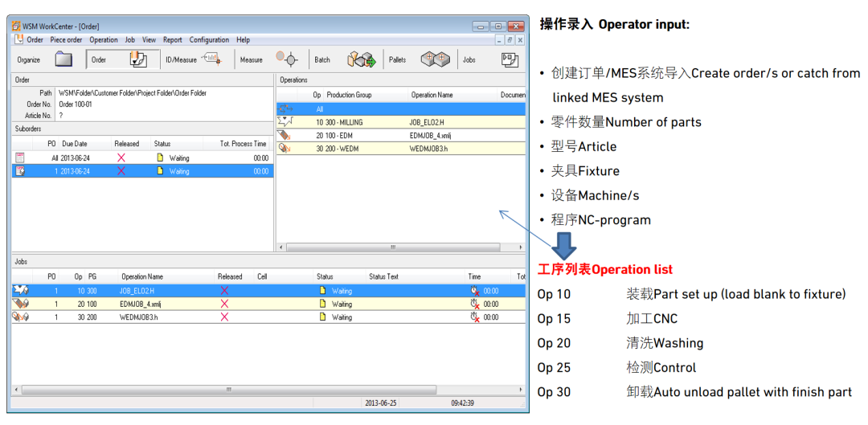Click the suborder 1 row icon
This screenshot has height=425, width=868.
pos(19,171)
